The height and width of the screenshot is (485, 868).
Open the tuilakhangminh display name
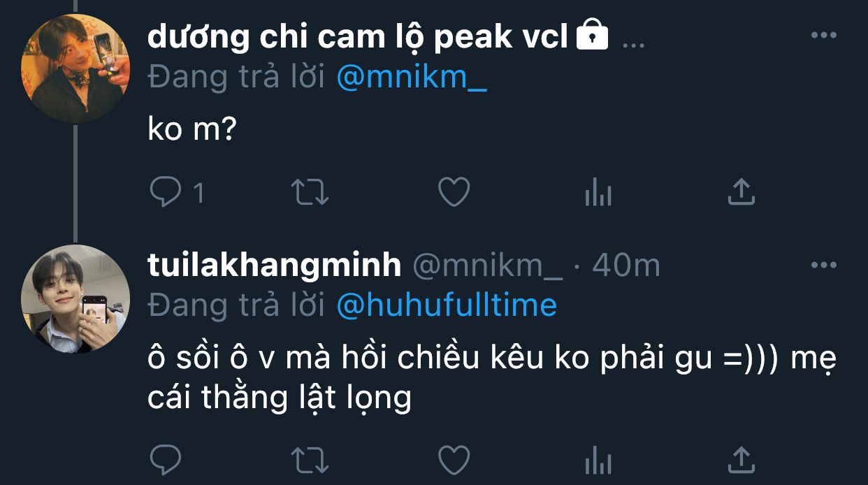coord(275,266)
